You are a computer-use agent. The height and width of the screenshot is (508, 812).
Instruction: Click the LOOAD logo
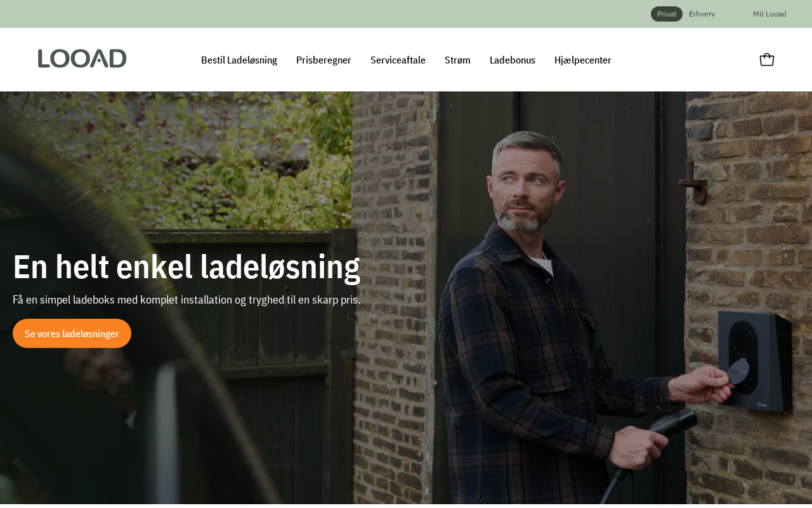[x=82, y=58]
